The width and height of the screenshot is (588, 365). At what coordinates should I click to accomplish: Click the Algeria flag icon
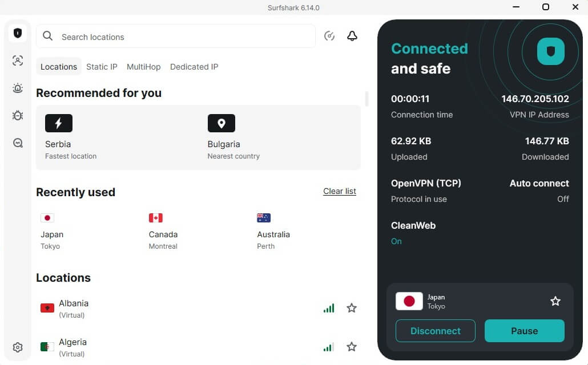[x=47, y=347]
